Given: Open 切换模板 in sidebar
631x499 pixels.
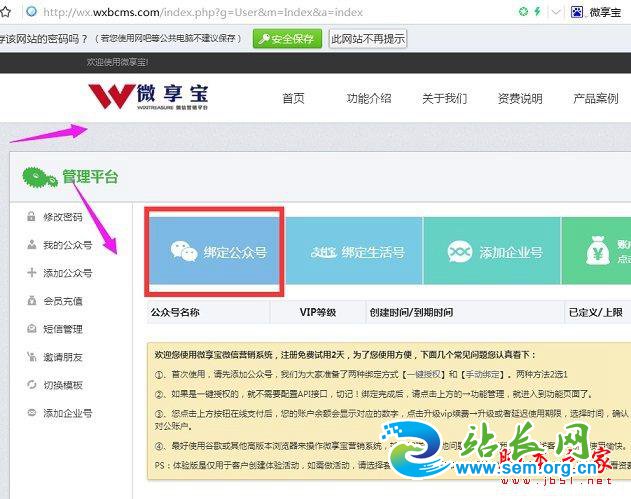Looking at the screenshot, I should (x=63, y=385).
